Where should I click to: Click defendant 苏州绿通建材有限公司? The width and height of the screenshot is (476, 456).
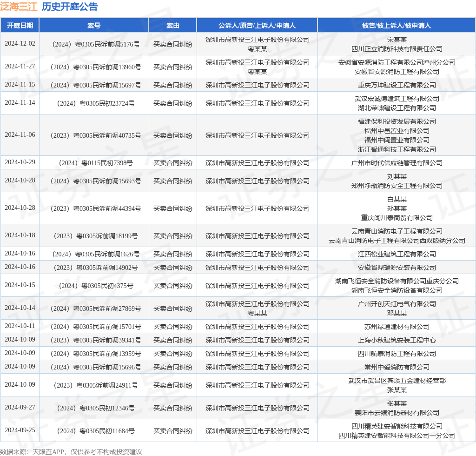[x=397, y=327]
